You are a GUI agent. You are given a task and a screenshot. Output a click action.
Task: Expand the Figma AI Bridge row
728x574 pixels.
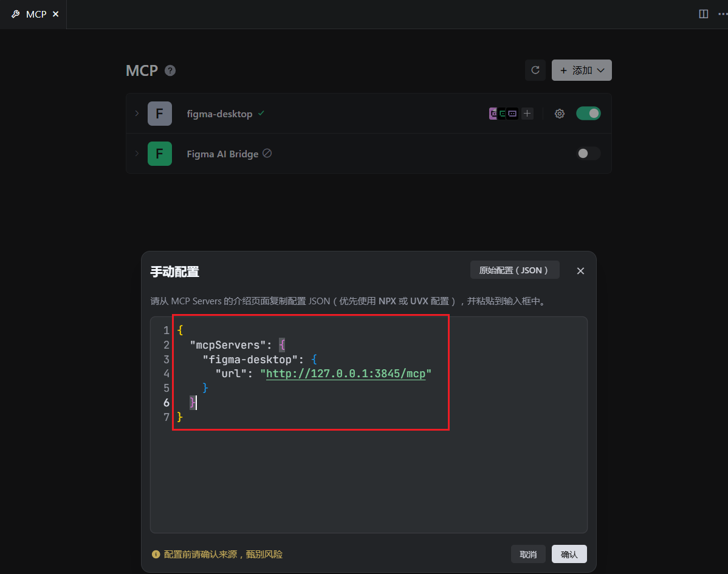tap(137, 154)
